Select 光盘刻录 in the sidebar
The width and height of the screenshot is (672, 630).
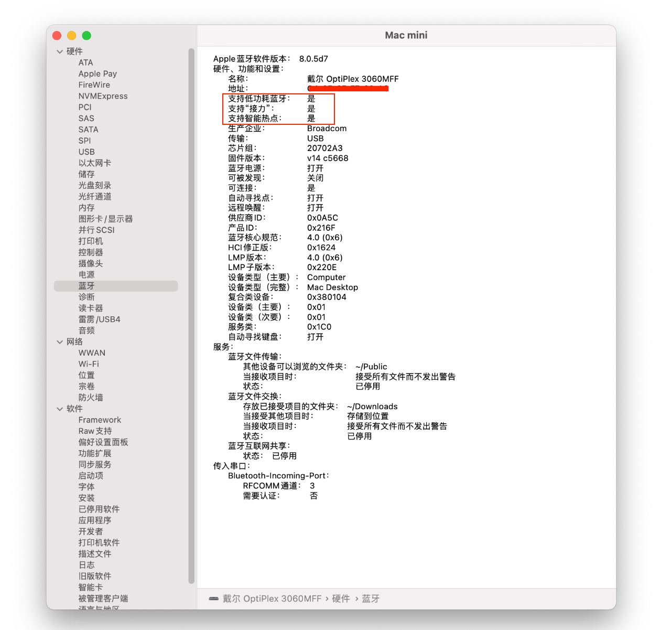pos(95,185)
